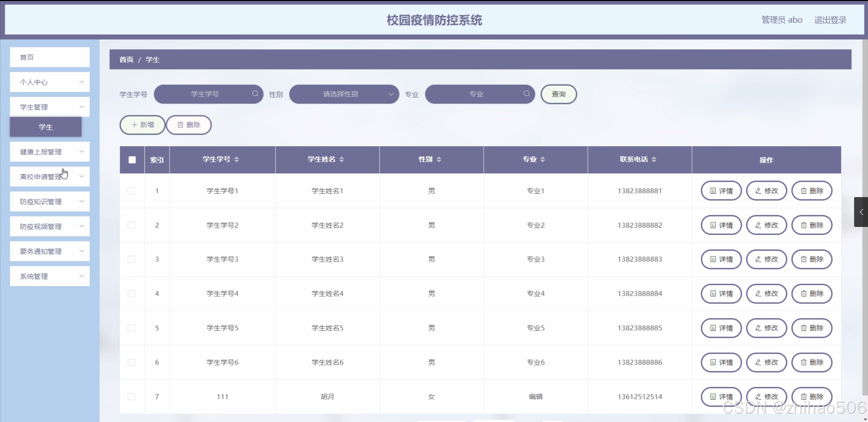Click 退出登录 link in header
The height and width of the screenshot is (422, 868).
pos(830,20)
